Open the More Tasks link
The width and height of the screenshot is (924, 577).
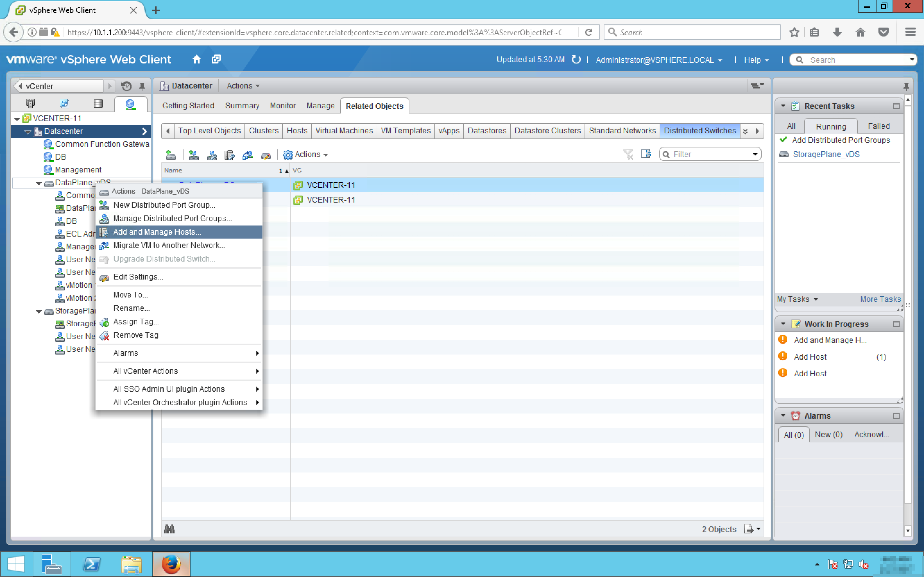click(x=880, y=299)
